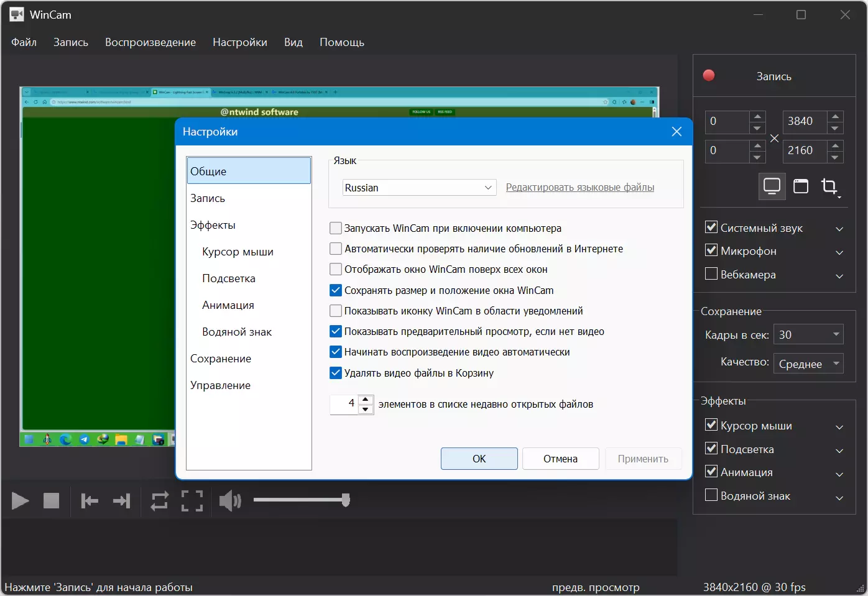Open the frames per second dropdown
Screen dimensions: 868x596
coord(808,334)
